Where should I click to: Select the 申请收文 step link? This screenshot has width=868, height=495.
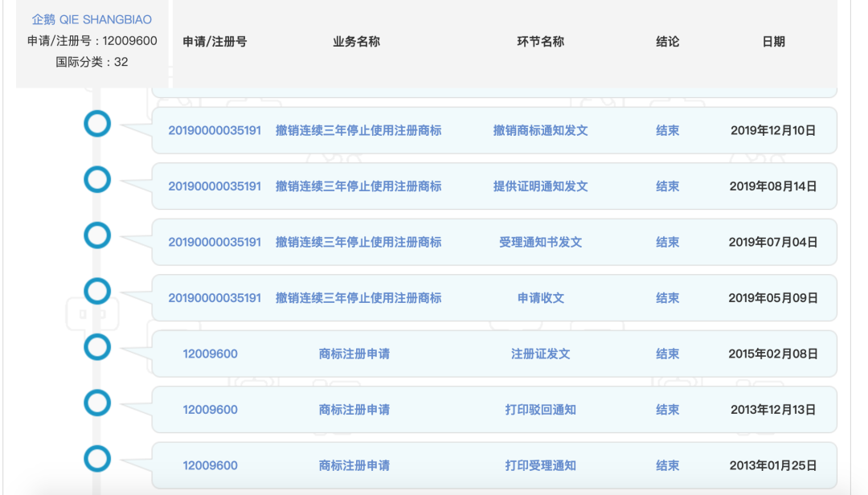pyautogui.click(x=540, y=298)
